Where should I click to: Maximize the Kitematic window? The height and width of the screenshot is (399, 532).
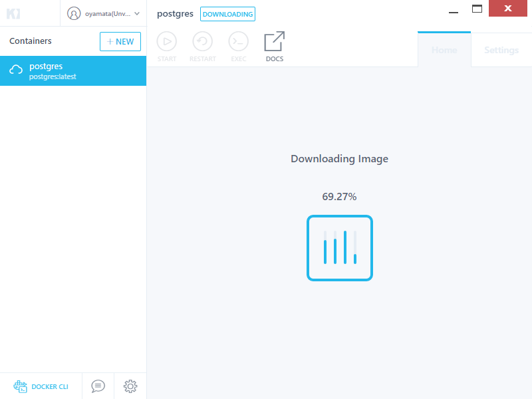[x=477, y=9]
